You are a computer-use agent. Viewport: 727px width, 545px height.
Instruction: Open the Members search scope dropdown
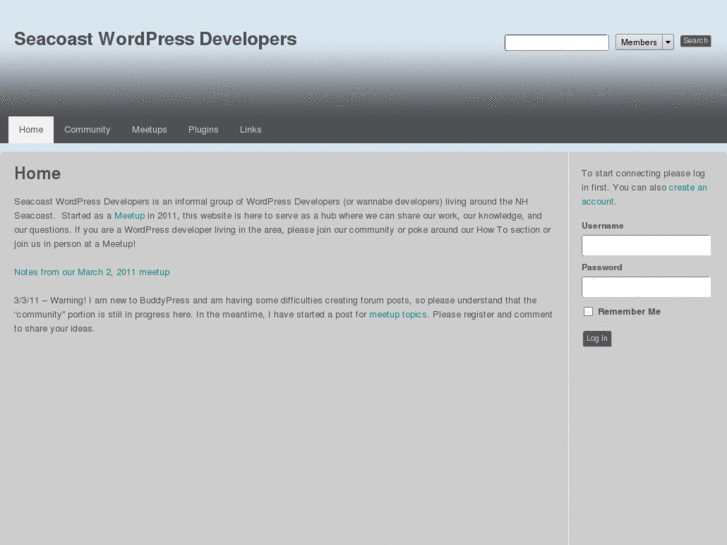click(644, 42)
